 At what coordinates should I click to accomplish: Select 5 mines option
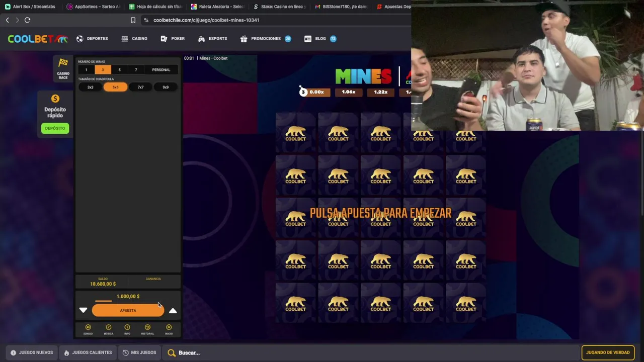point(119,70)
